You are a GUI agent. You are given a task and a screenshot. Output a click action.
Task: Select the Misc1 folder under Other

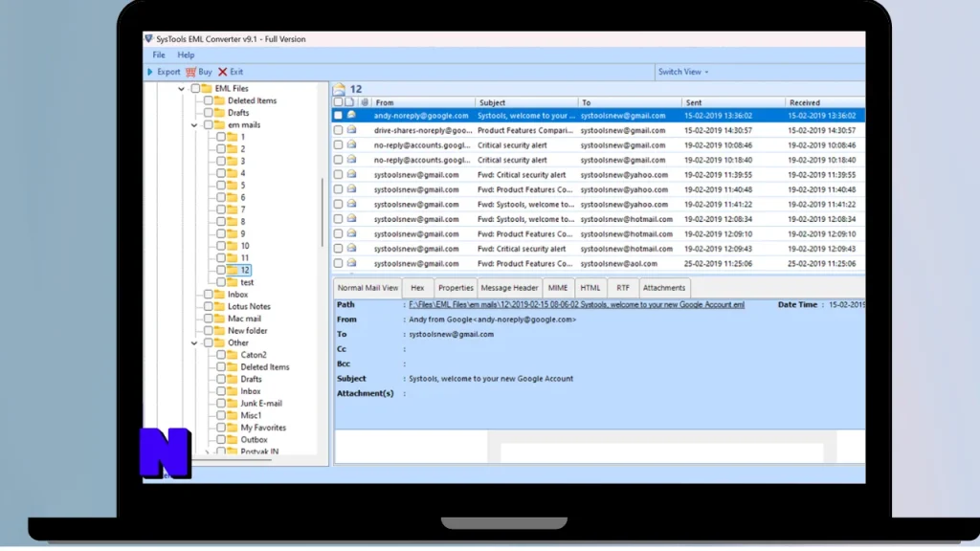pyautogui.click(x=251, y=415)
